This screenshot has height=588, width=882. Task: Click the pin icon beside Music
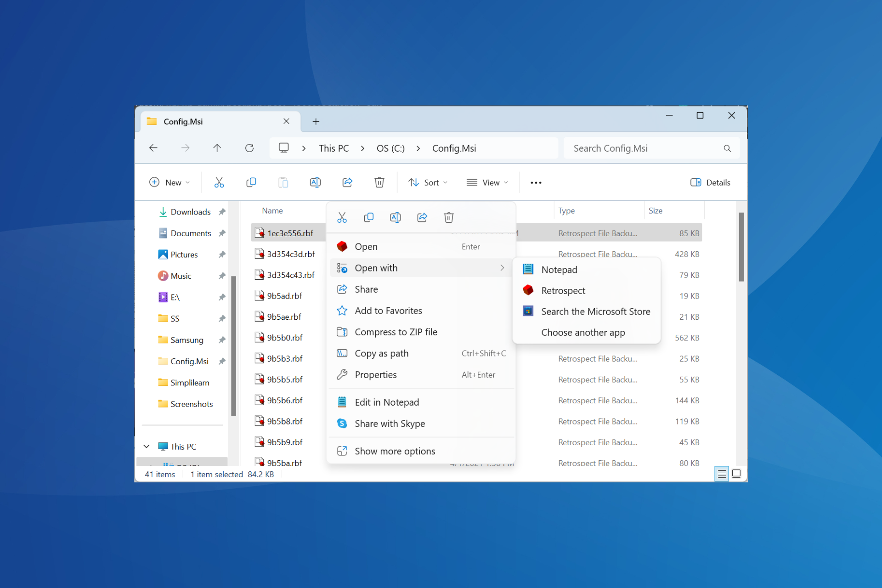222,276
